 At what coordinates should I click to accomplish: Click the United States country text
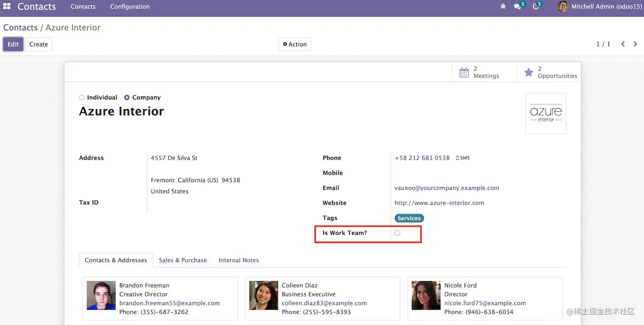point(170,192)
